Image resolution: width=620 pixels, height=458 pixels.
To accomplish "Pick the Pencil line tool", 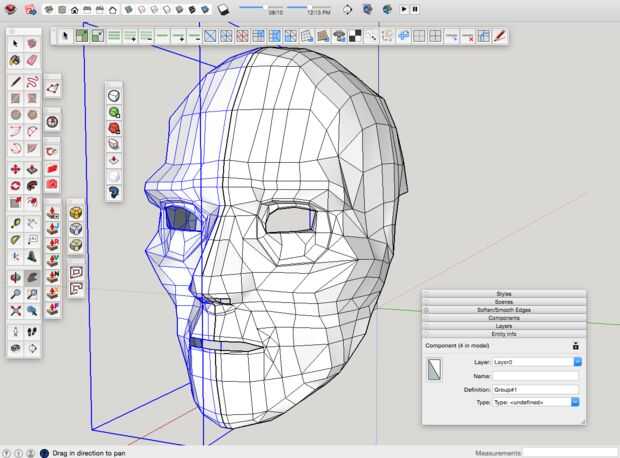I will tap(15, 80).
